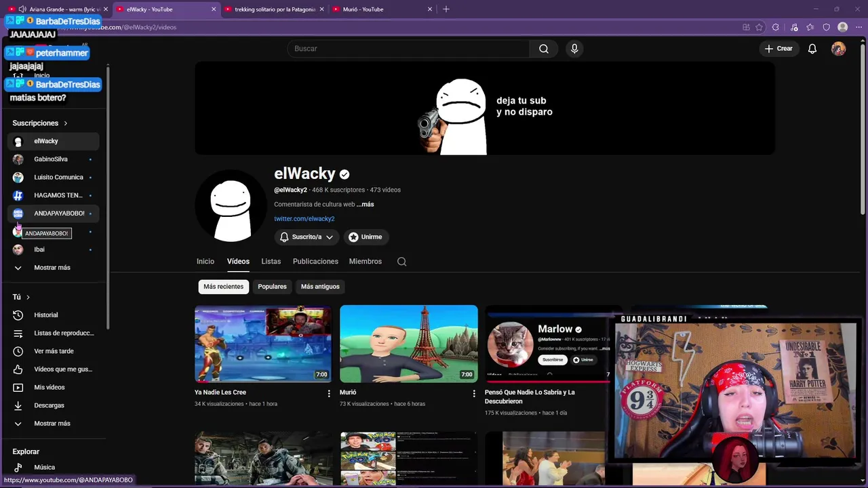Expand Suscripciones section chevron
The width and height of the screenshot is (868, 488).
66,123
